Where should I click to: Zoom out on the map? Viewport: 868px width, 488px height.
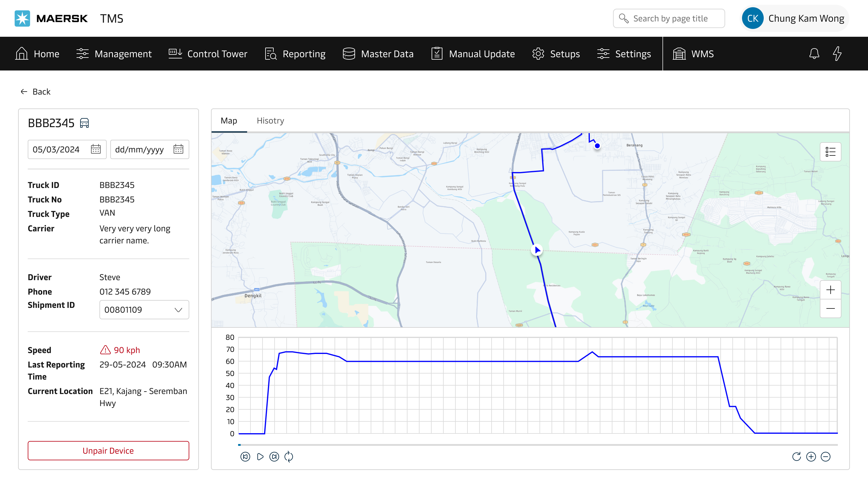tap(830, 308)
